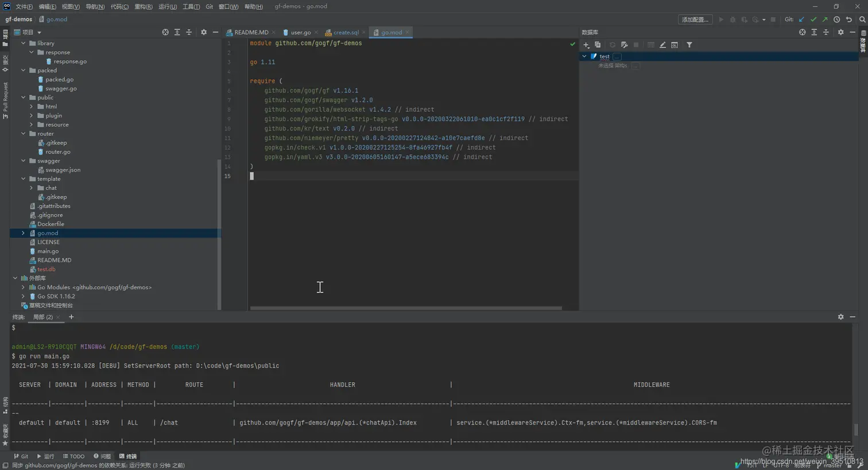Collapse the library folder
Image resolution: width=868 pixels, height=470 pixels.
pyautogui.click(x=24, y=43)
